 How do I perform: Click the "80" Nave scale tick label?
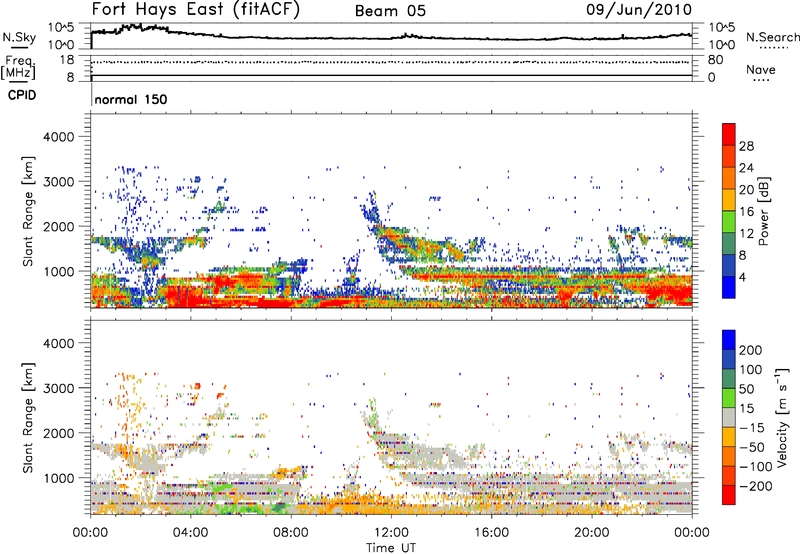[x=715, y=60]
